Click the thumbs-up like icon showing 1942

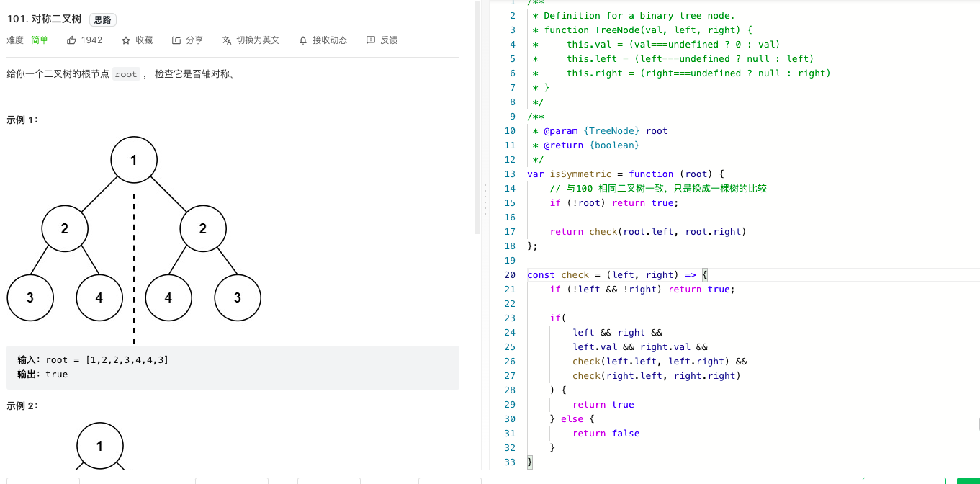pos(71,40)
